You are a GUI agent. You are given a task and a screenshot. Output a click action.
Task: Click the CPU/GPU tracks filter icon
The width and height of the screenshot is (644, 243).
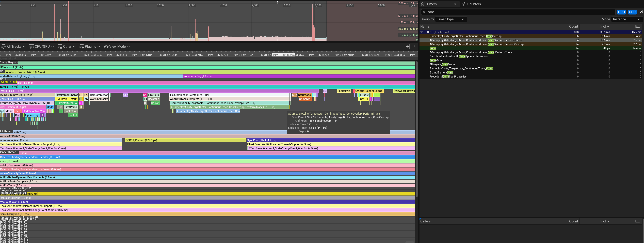(32, 47)
